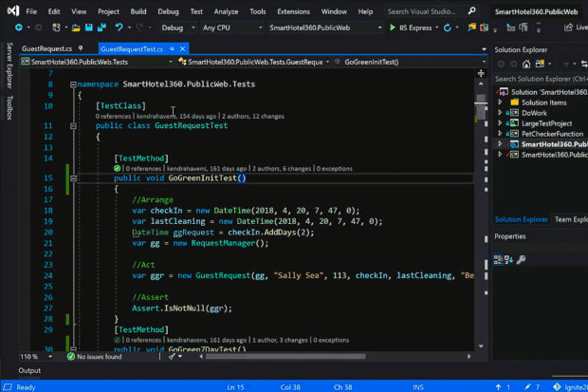Open the Test menu
588x392 pixels.
(x=196, y=11)
